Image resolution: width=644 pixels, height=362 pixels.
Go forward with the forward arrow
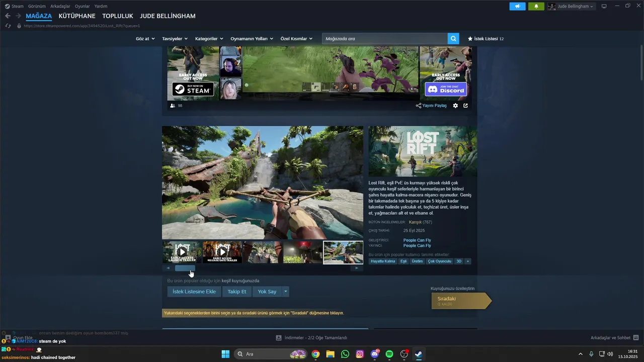pos(18,16)
